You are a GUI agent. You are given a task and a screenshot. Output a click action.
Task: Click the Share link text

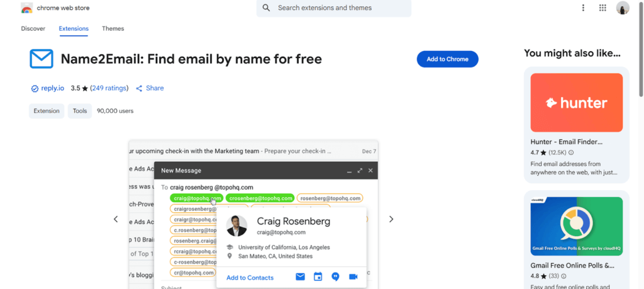pyautogui.click(x=155, y=88)
